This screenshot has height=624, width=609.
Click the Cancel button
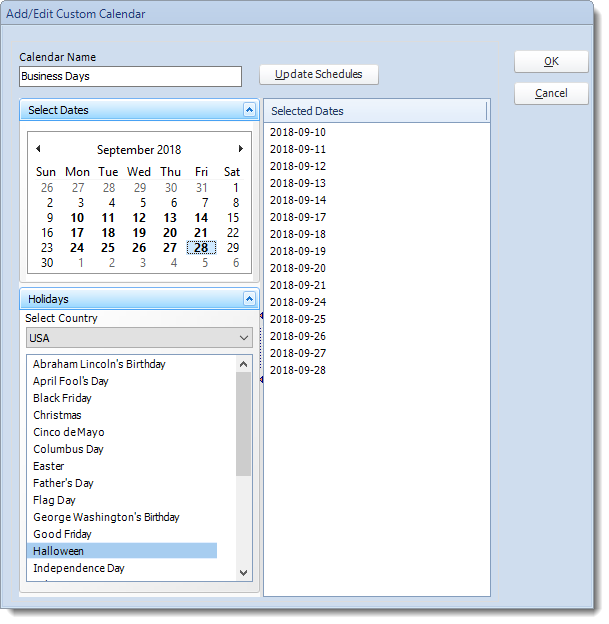[x=552, y=94]
